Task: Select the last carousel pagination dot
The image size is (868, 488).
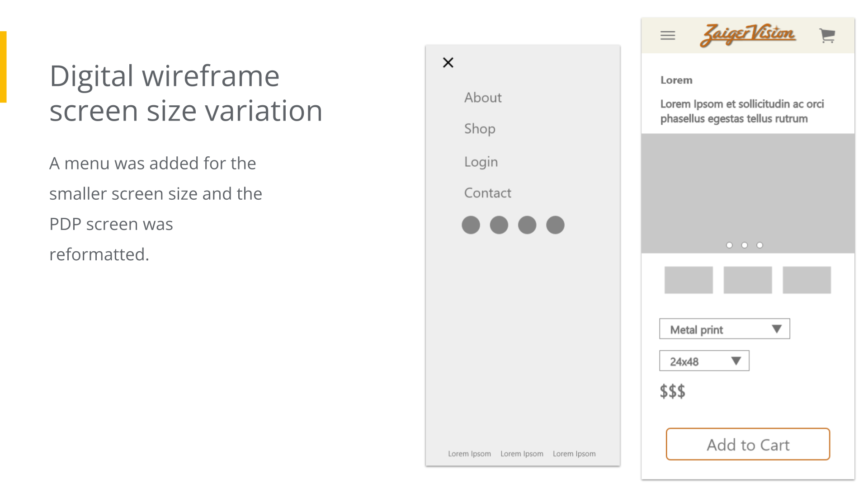Action: coord(760,245)
